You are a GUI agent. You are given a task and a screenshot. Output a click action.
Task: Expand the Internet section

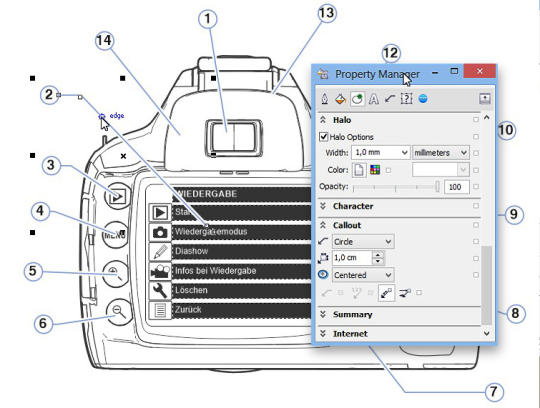pos(323,334)
